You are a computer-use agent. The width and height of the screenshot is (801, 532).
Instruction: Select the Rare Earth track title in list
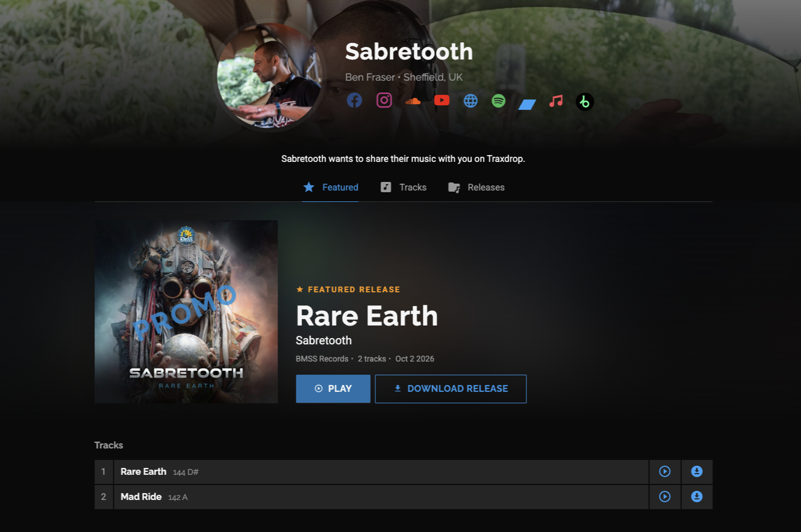pos(144,472)
